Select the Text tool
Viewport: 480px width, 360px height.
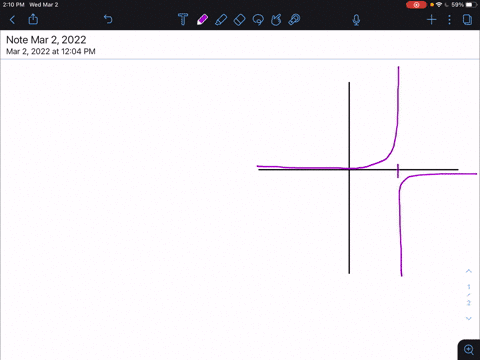tap(183, 19)
